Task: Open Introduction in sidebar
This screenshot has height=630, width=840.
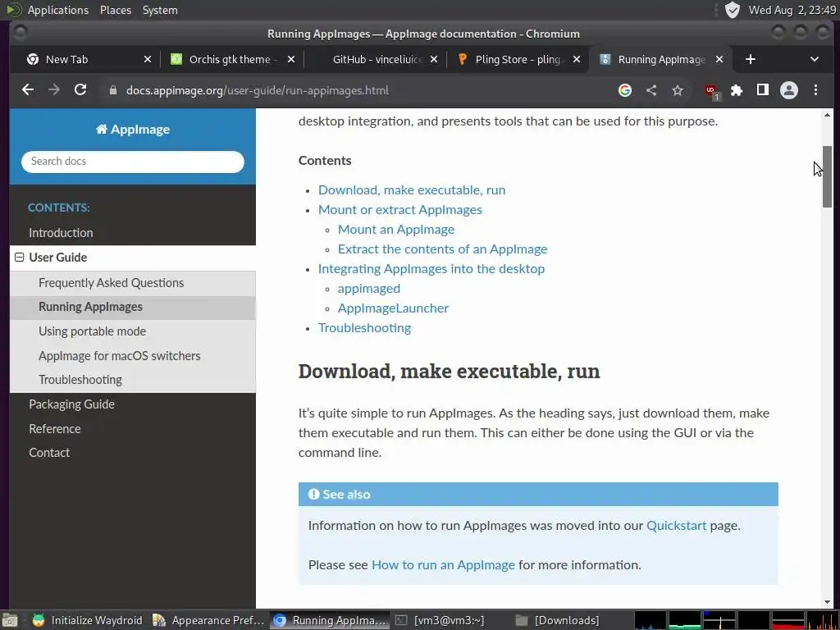Action: [x=61, y=232]
